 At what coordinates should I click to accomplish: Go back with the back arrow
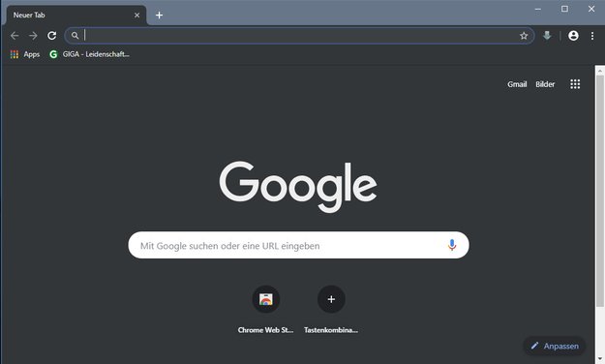[15, 36]
